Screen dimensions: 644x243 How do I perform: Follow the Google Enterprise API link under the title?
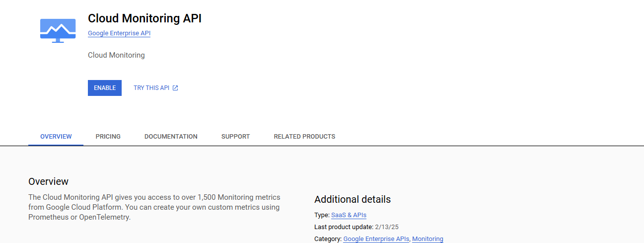pos(119,33)
